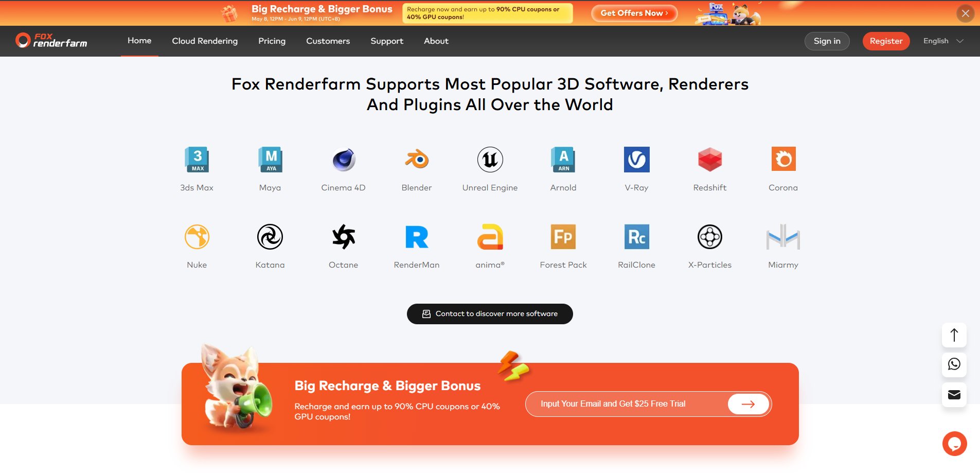
Task: Click the Forest Pack text label
Action: 563,265
